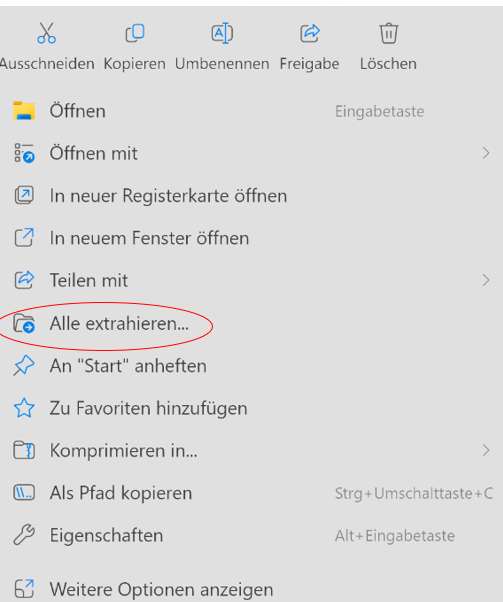The width and height of the screenshot is (503, 602).
Task: Click the folder icon next to Öffnen
Action: point(24,111)
